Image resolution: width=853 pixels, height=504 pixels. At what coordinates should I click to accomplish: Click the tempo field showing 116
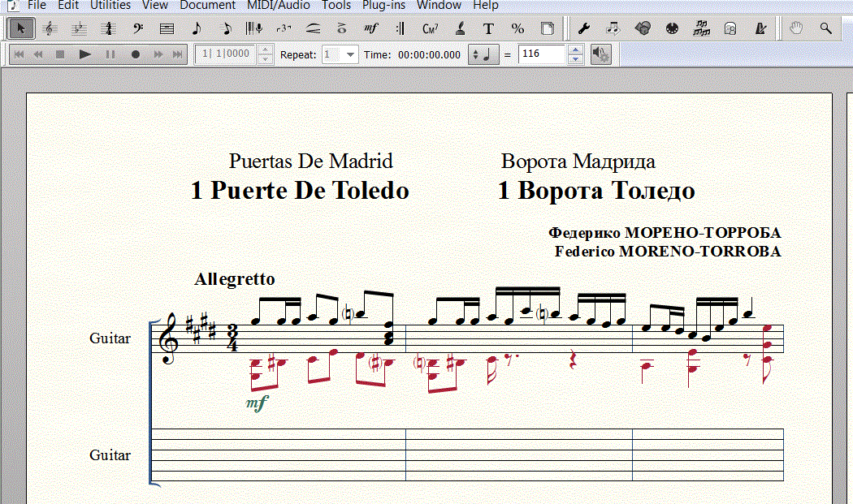[543, 54]
